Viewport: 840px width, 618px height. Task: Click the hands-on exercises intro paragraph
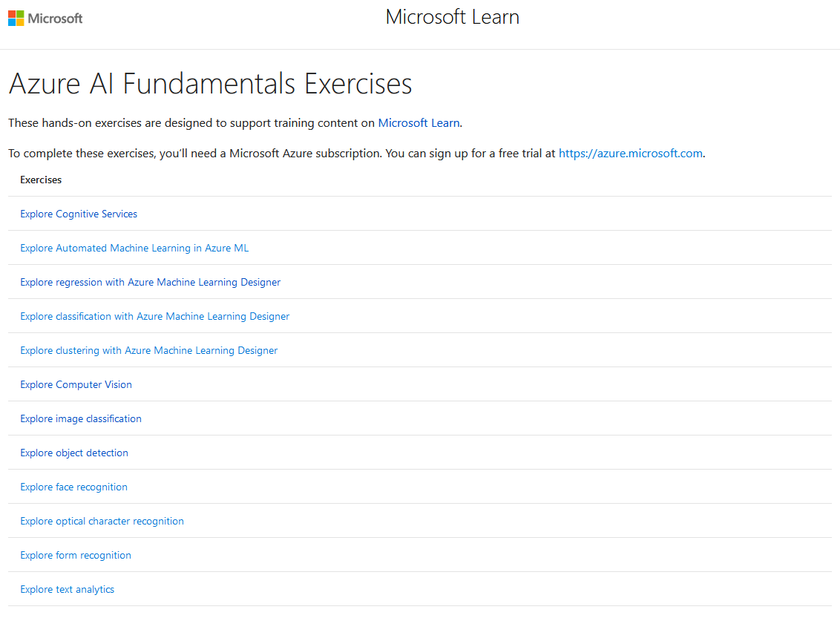235,123
